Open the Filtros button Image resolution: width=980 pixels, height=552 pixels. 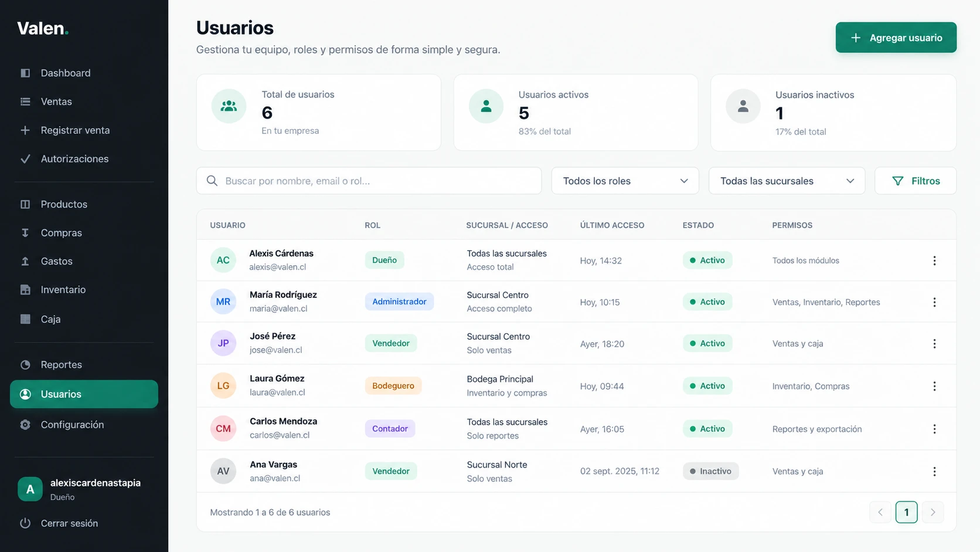[x=916, y=181]
